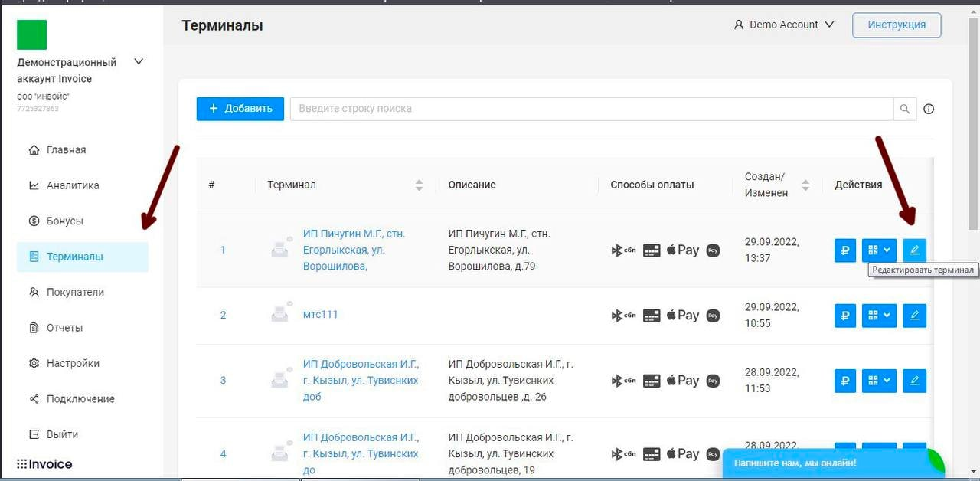Expand the QR-code actions dropdown of terminal 1
980x481 pixels.
click(x=878, y=250)
